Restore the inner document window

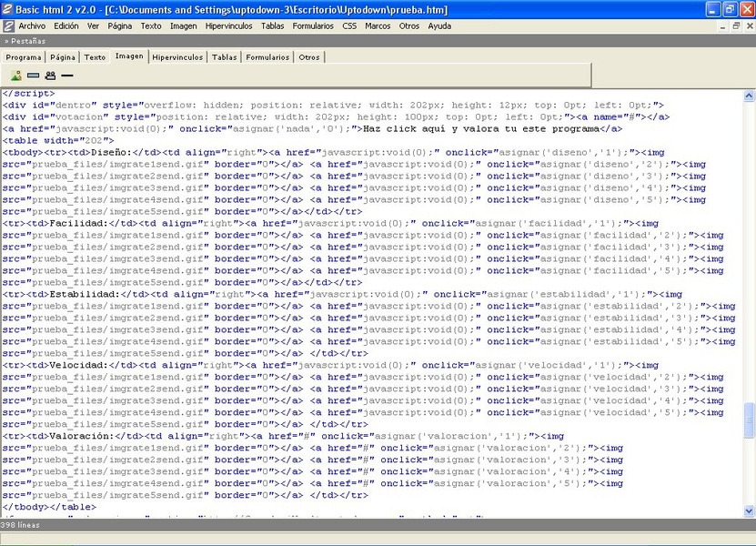pyautogui.click(x=736, y=26)
